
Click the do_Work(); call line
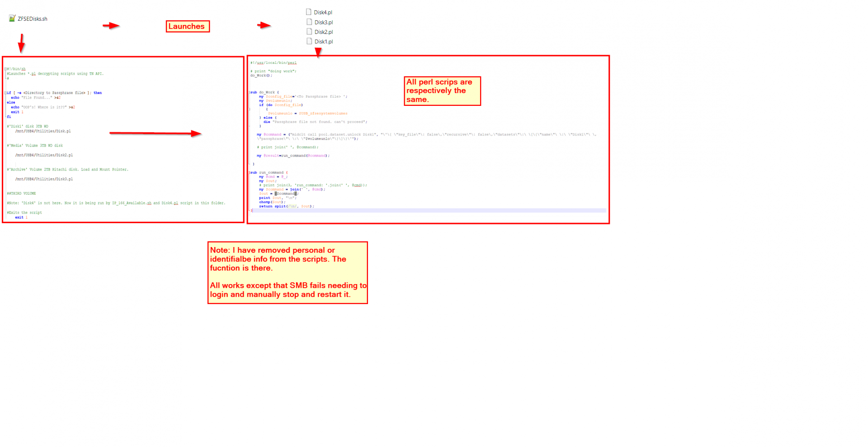point(261,76)
